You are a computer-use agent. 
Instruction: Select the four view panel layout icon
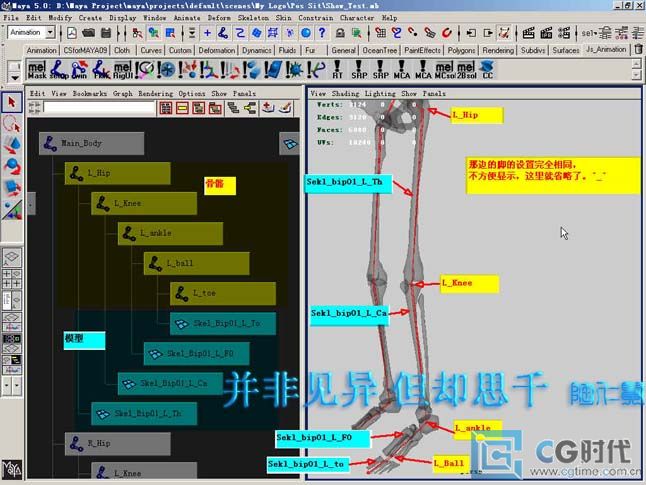click(12, 279)
